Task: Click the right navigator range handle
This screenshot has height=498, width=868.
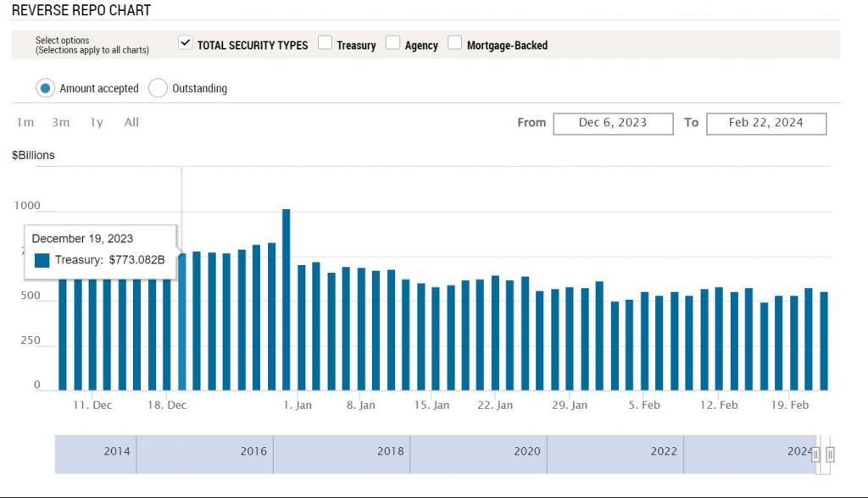Action: tap(830, 455)
